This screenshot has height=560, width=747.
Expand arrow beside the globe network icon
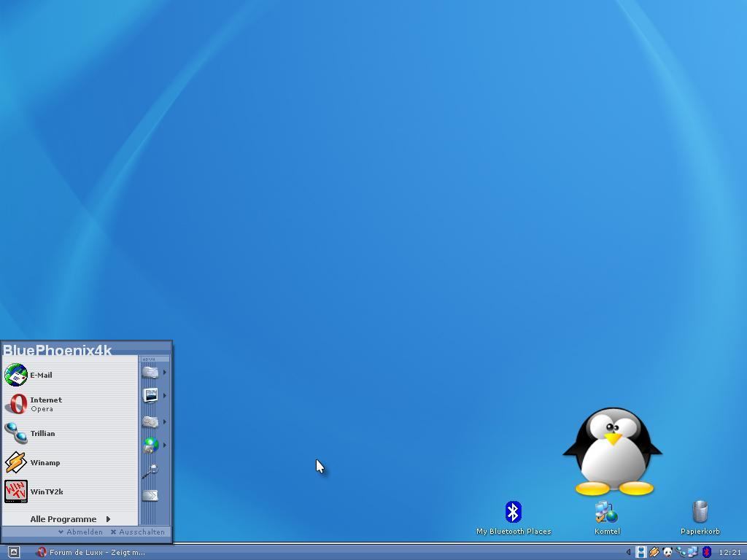(165, 445)
